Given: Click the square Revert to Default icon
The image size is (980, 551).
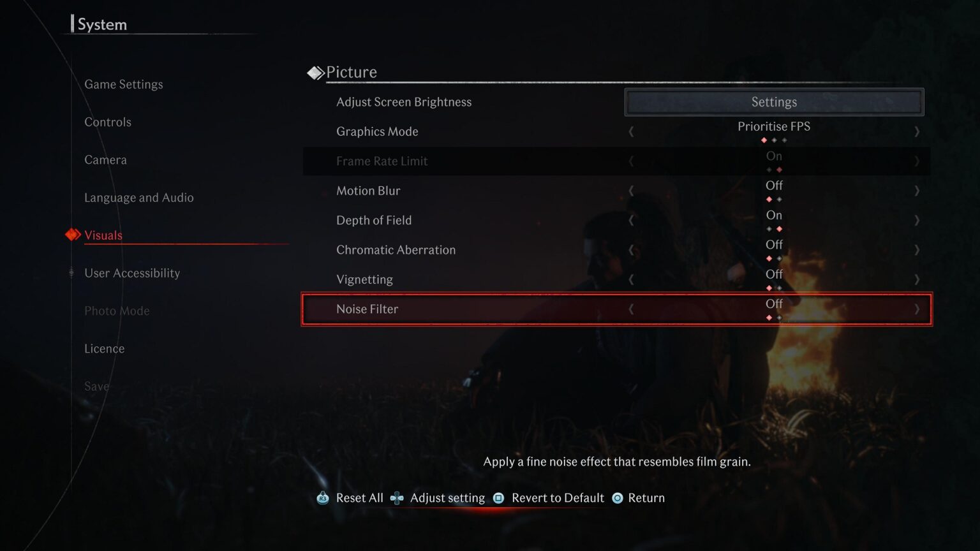Looking at the screenshot, I should coord(499,498).
